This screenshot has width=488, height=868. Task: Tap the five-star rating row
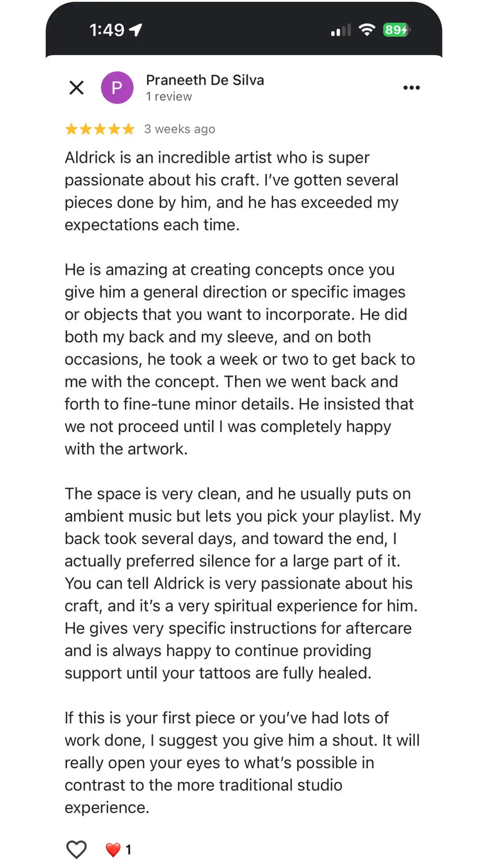[100, 129]
